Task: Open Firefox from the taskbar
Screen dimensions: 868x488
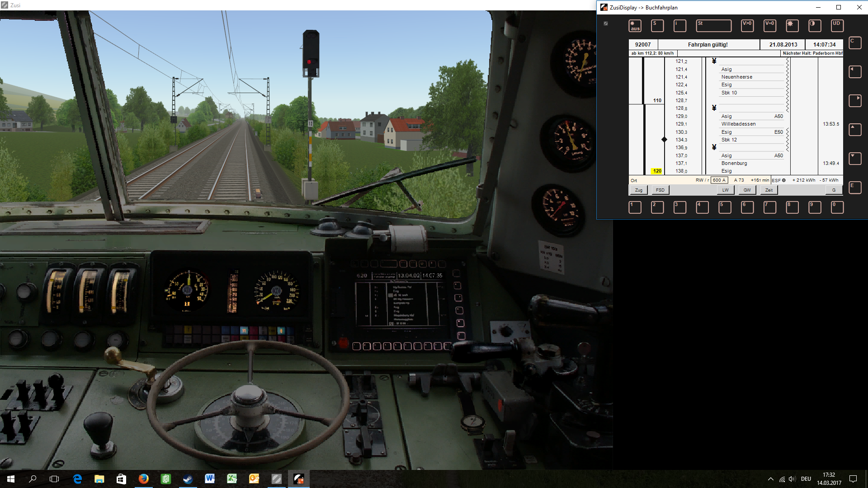Action: coord(144,479)
